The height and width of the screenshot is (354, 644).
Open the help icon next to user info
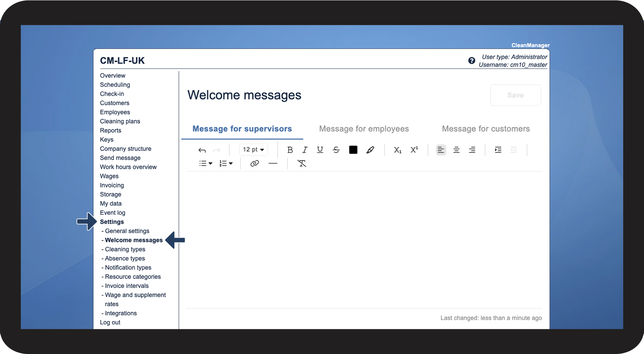coord(472,60)
